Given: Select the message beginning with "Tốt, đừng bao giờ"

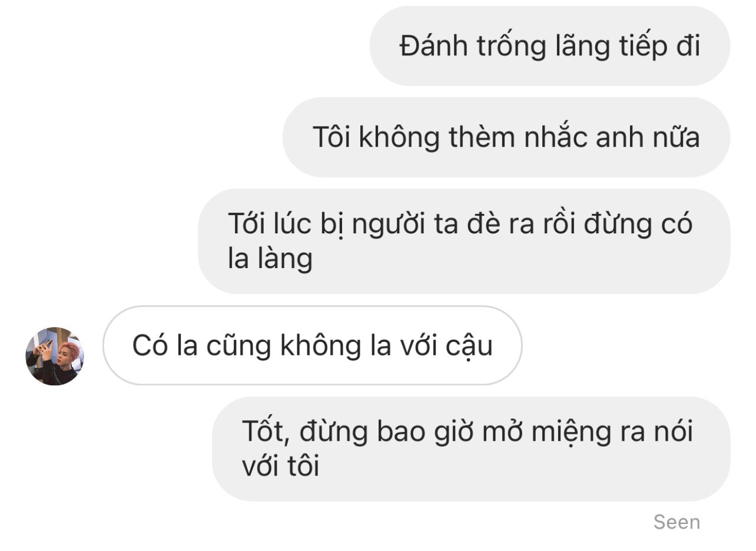Looking at the screenshot, I should 471,449.
